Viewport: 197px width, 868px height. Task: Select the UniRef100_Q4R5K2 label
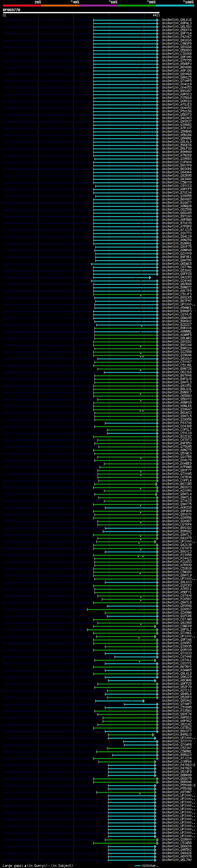(177, 850)
